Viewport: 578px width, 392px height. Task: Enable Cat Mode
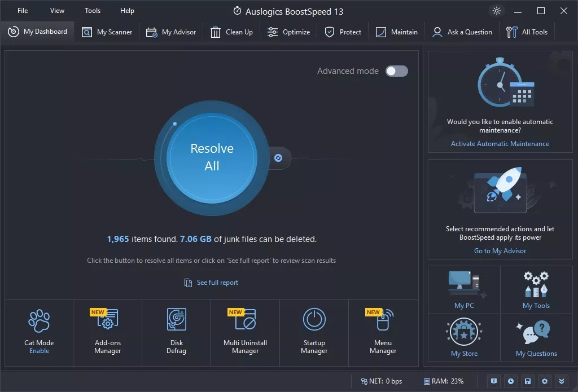coord(38,350)
